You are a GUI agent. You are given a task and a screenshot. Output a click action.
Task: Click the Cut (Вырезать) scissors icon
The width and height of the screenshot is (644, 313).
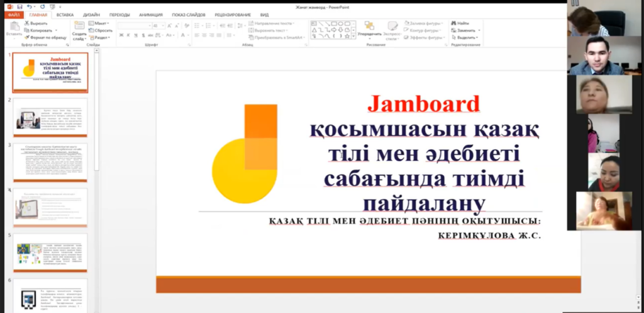[x=26, y=23]
